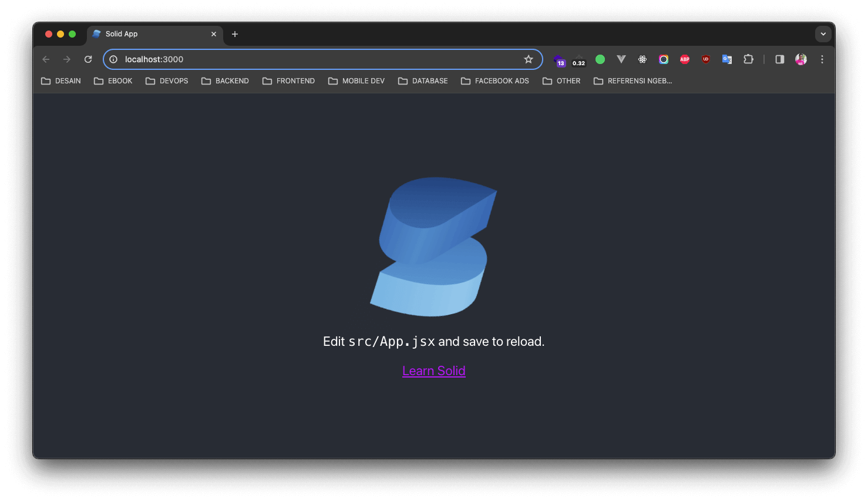The height and width of the screenshot is (502, 868).
Task: Open the purple extension with badge 13
Action: tap(559, 60)
